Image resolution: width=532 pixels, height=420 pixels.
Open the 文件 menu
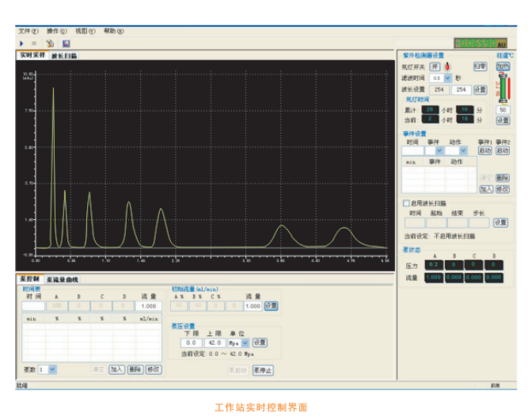point(28,31)
